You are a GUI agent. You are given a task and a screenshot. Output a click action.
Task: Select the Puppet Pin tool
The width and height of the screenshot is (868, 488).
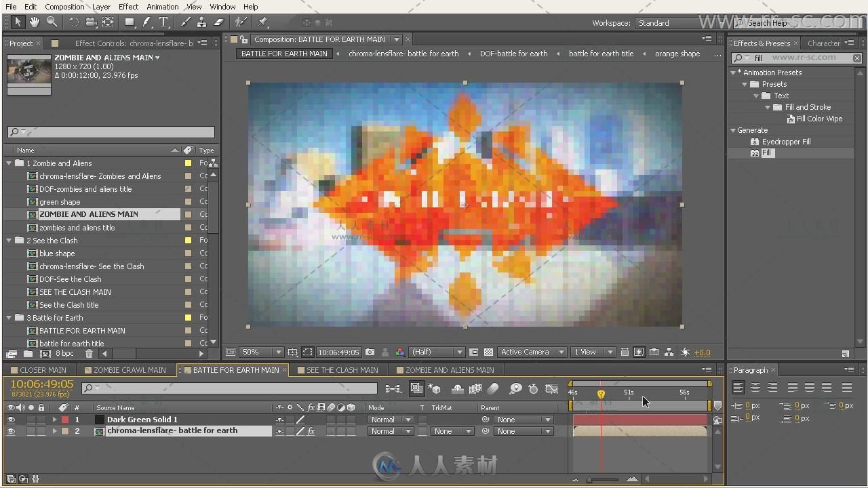coord(262,22)
